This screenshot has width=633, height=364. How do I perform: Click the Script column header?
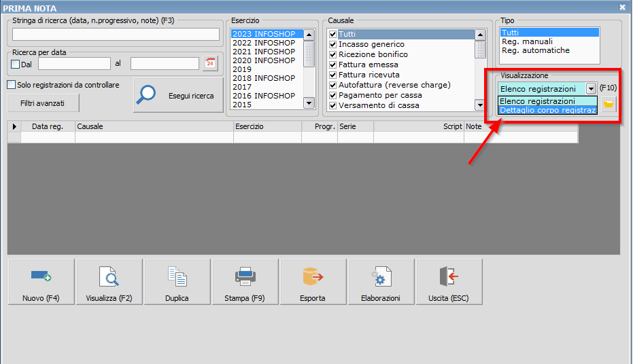tap(419, 126)
